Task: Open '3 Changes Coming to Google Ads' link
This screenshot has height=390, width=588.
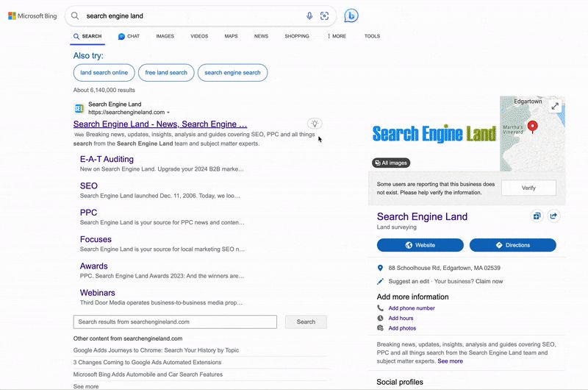Action: pos(148,362)
